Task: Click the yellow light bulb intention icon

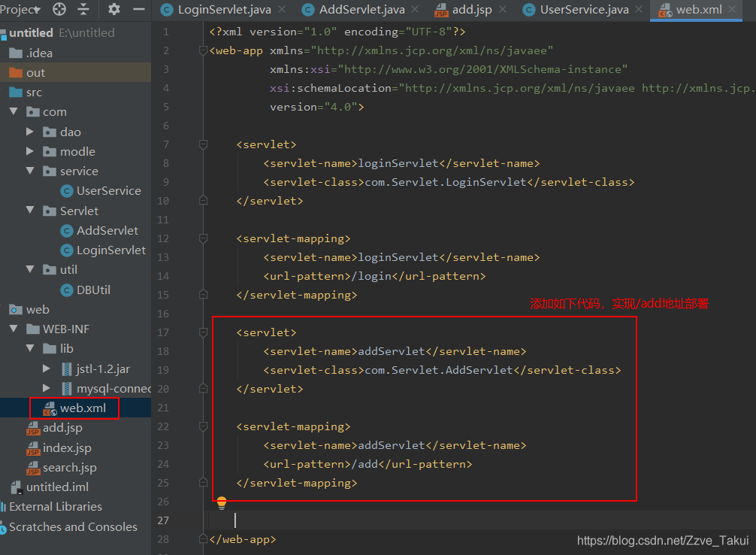Action: pyautogui.click(x=222, y=503)
